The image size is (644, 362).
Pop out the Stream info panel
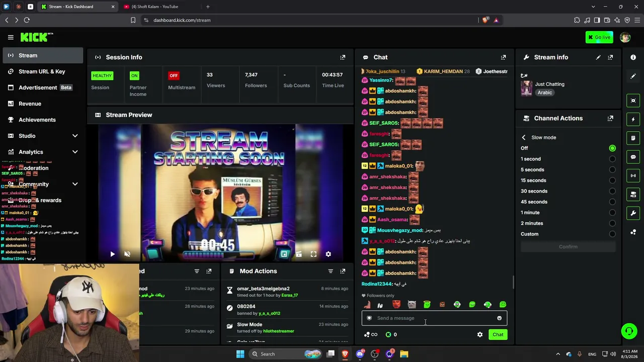pyautogui.click(x=610, y=57)
